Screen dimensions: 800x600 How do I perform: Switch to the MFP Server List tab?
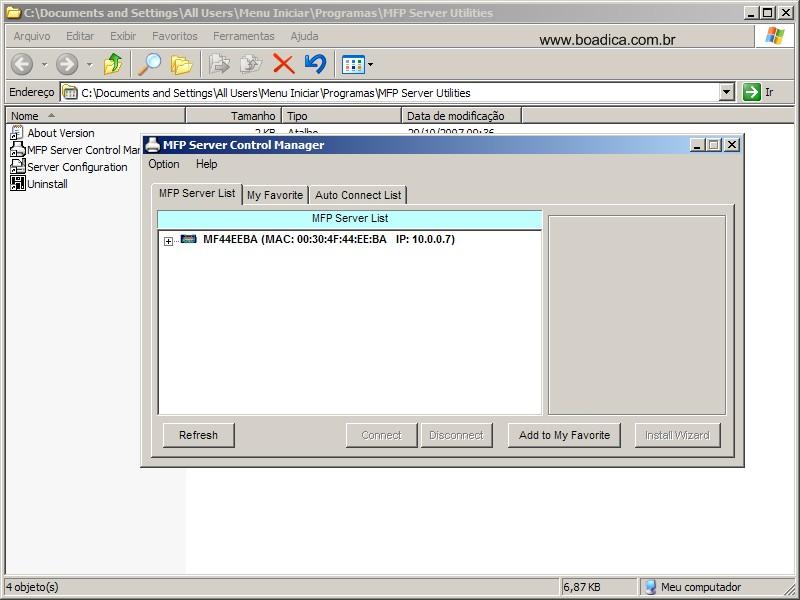pos(197,193)
